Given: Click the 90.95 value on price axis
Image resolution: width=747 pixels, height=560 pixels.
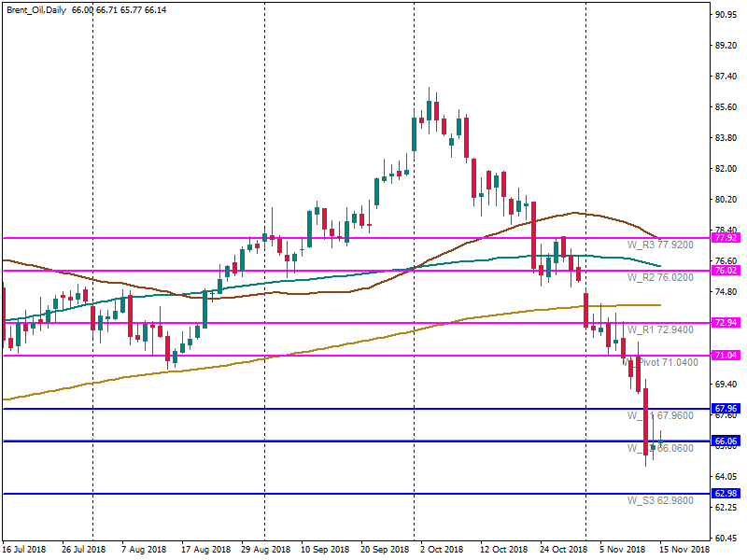Looking at the screenshot, I should click(726, 16).
